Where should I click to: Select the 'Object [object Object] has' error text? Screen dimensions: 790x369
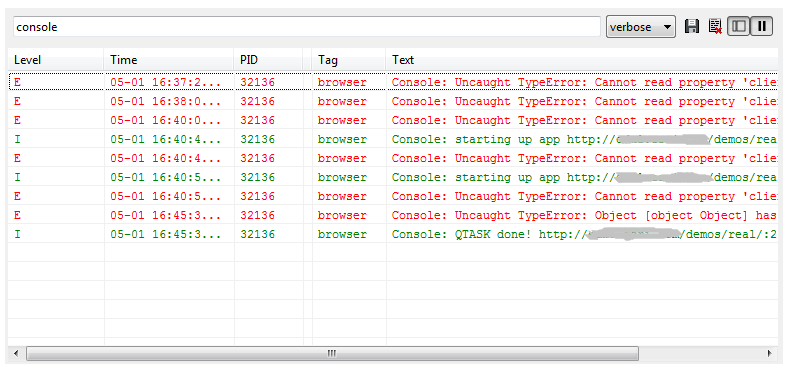(584, 215)
